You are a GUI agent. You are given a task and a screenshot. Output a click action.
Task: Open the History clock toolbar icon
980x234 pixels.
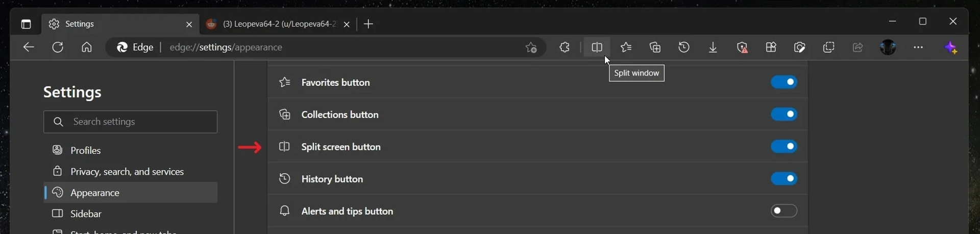[684, 48]
